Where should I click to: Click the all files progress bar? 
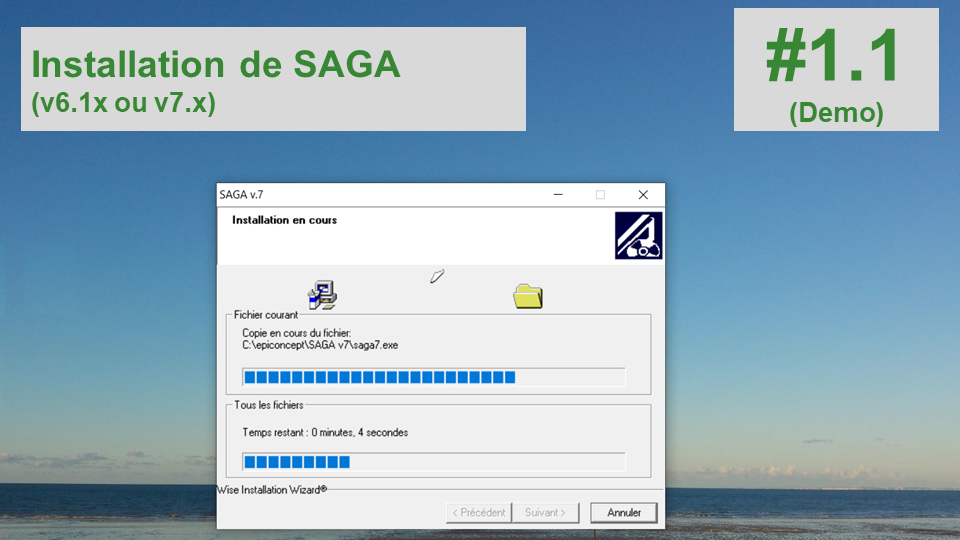point(433,462)
